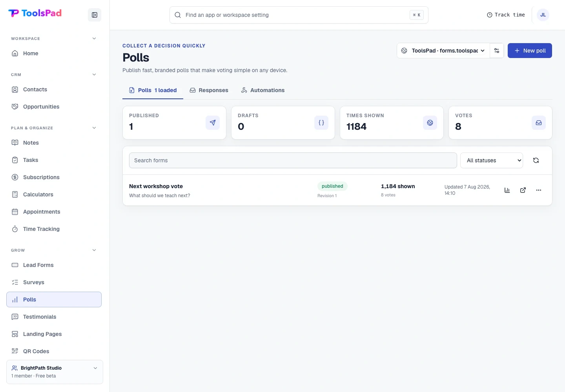Click the Times Shown globe icon

pos(430,123)
